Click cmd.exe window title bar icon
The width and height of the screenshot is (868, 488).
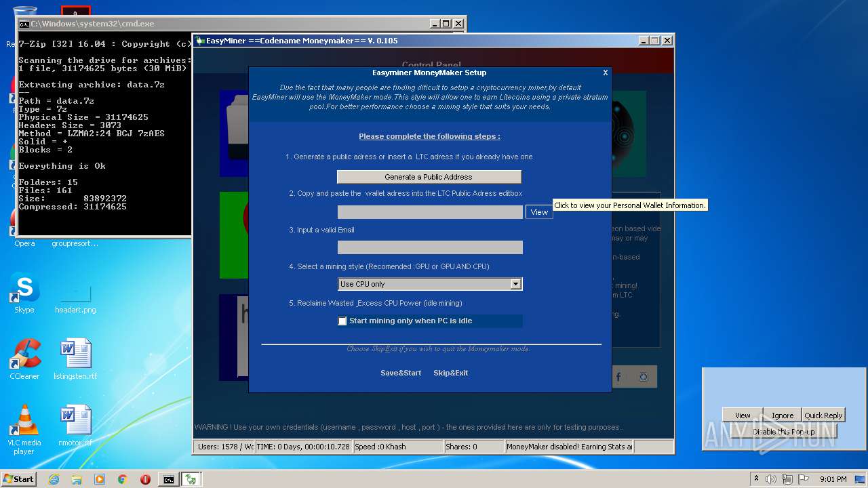tap(24, 24)
